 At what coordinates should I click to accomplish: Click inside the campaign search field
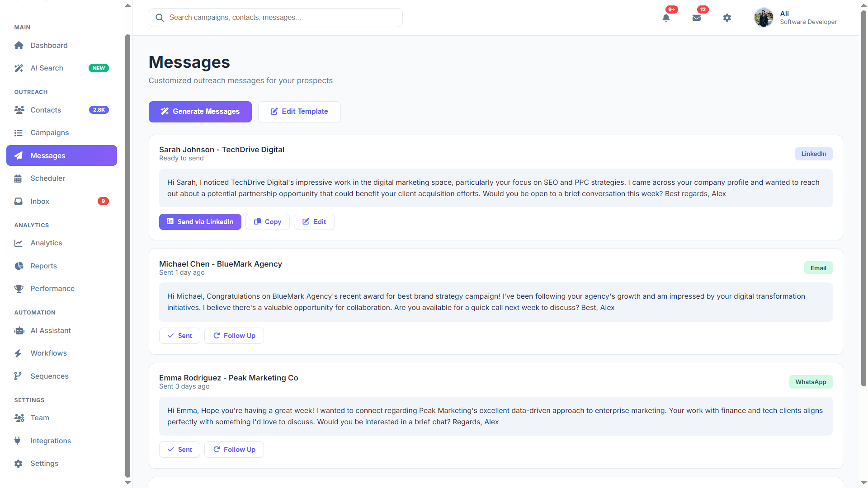tap(276, 17)
